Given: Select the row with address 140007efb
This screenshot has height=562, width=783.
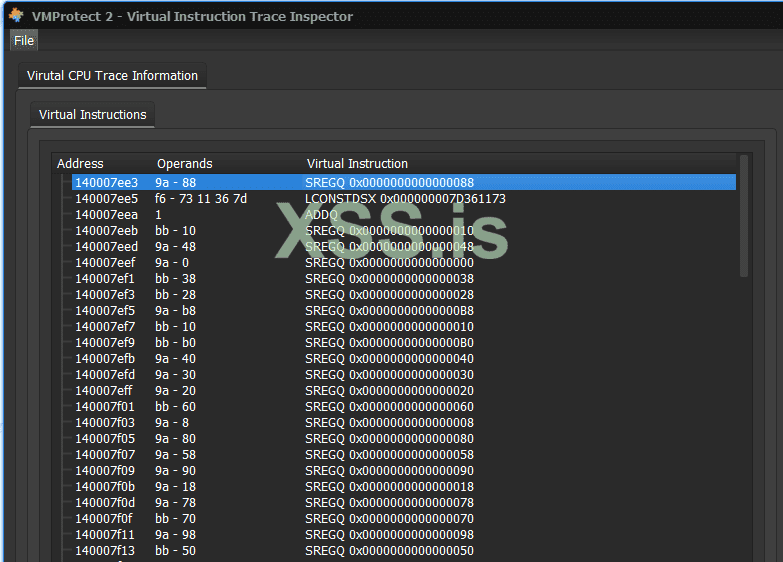Looking at the screenshot, I should [x=403, y=358].
